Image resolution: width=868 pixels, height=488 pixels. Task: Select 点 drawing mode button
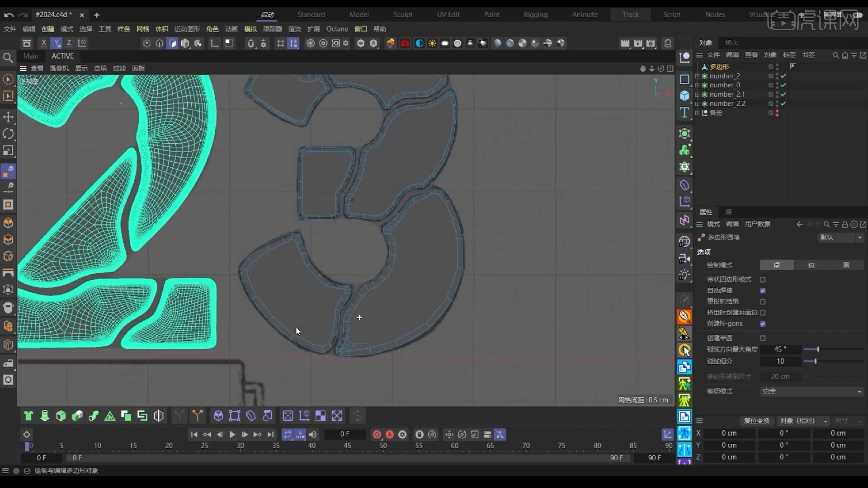[777, 265]
